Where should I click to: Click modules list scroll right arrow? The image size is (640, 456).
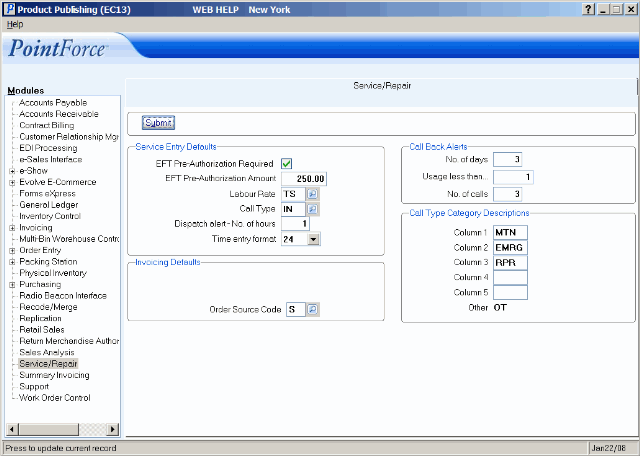pyautogui.click(x=112, y=429)
